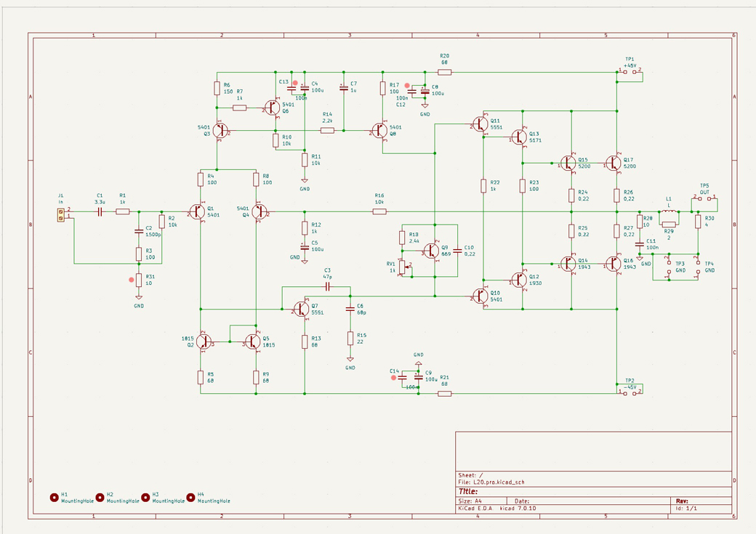Image resolution: width=756 pixels, height=534 pixels.
Task: Select the Q9 669 transistor
Action: pos(431,251)
